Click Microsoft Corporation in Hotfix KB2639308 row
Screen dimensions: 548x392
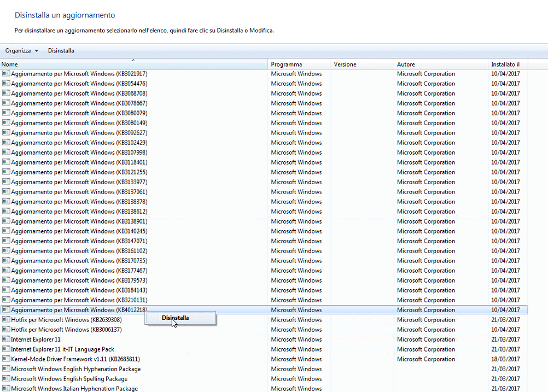click(426, 320)
